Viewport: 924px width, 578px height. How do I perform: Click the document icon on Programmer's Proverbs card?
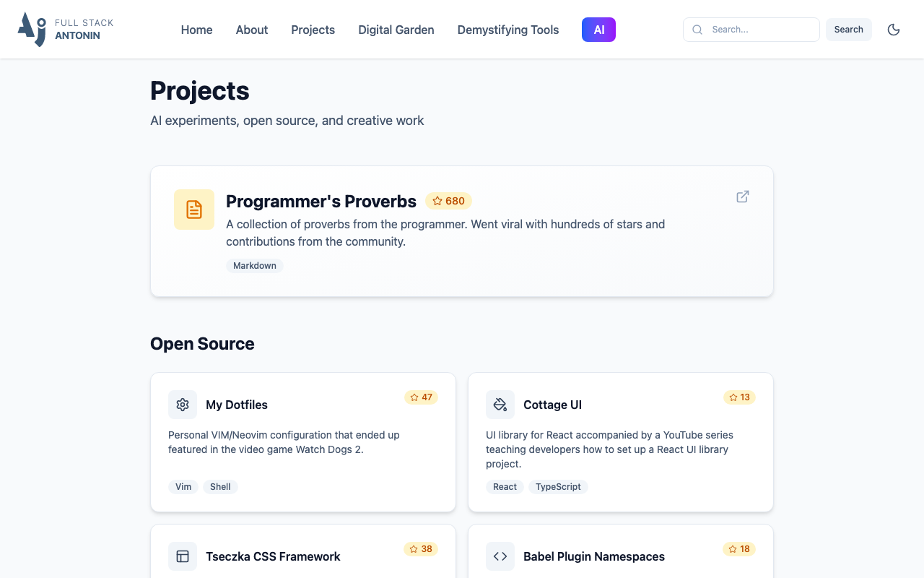coord(193,209)
